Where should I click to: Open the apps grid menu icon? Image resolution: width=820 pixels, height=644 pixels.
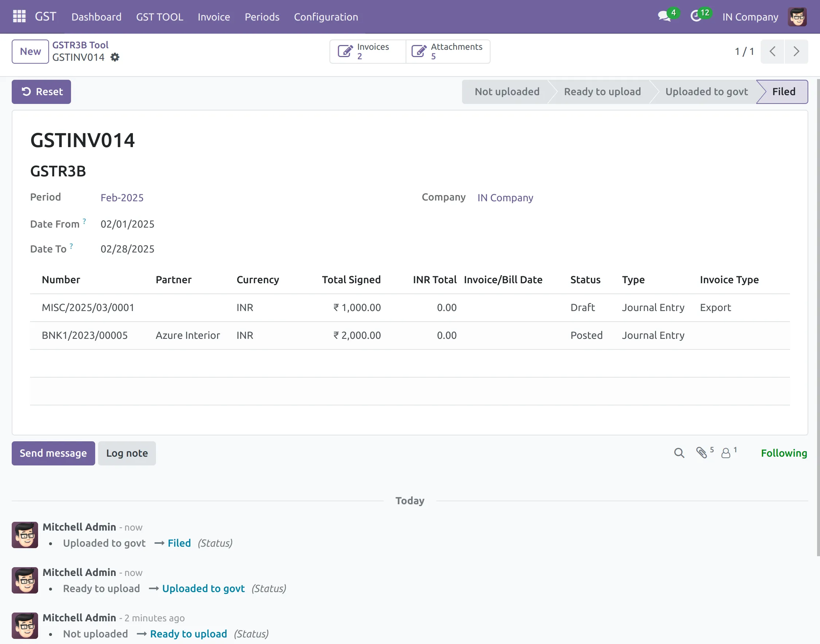[x=19, y=16]
